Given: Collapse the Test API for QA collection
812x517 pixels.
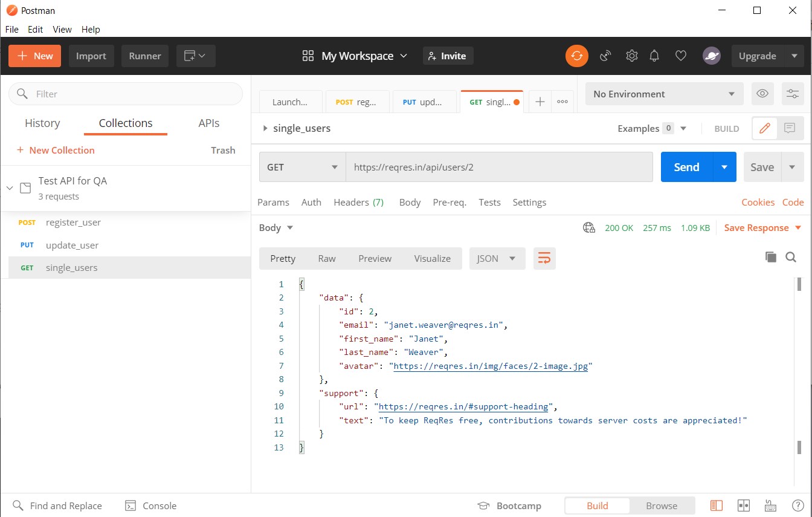Looking at the screenshot, I should 10,188.
